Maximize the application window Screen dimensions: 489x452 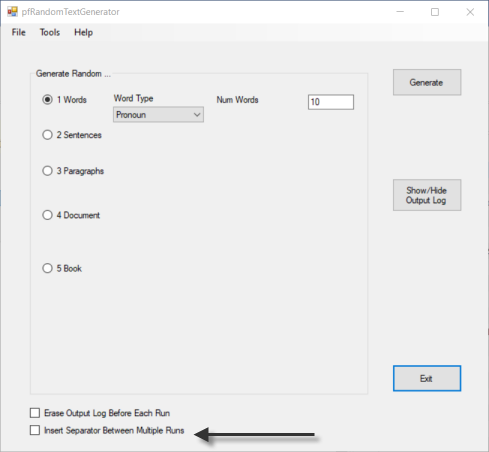435,12
